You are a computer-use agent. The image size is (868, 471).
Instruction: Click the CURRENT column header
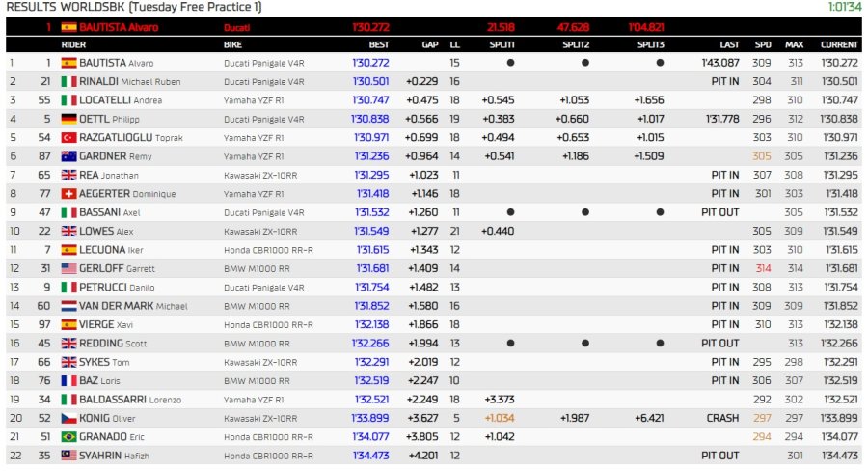839,44
